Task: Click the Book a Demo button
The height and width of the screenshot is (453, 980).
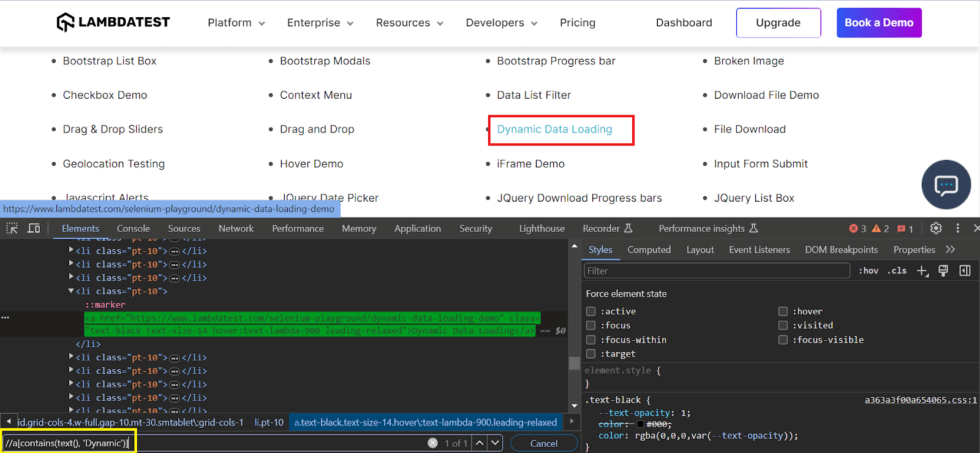Action: (x=879, y=23)
